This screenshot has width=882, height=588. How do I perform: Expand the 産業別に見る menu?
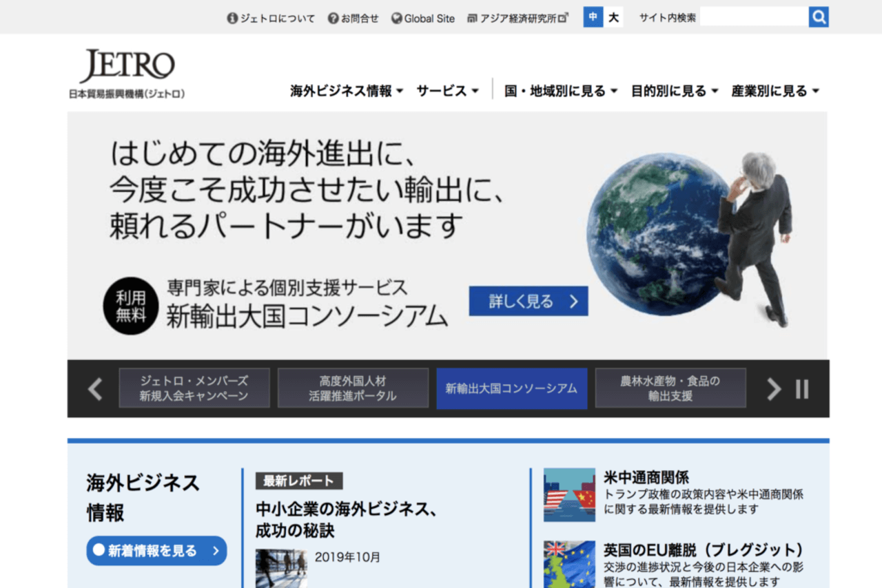(775, 91)
